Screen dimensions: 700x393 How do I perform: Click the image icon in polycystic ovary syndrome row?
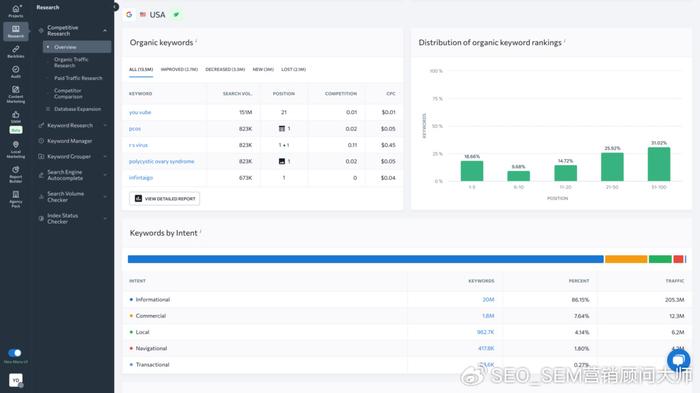click(282, 161)
